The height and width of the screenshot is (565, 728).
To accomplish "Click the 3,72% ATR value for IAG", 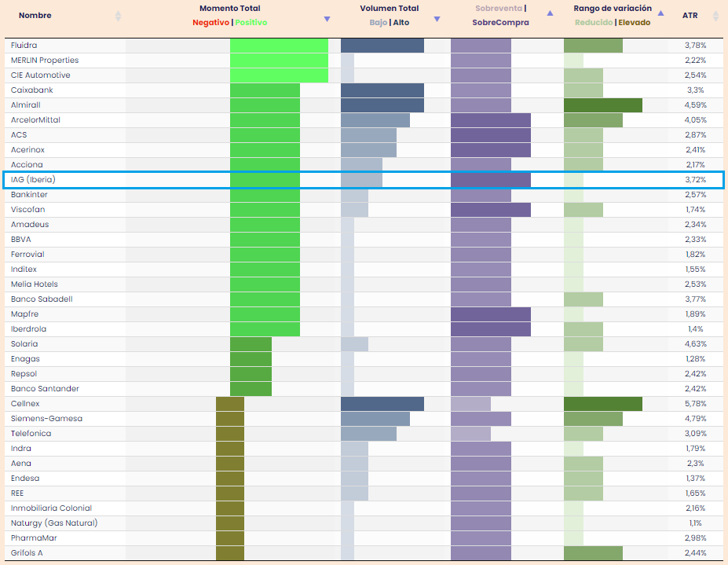I will [x=696, y=180].
